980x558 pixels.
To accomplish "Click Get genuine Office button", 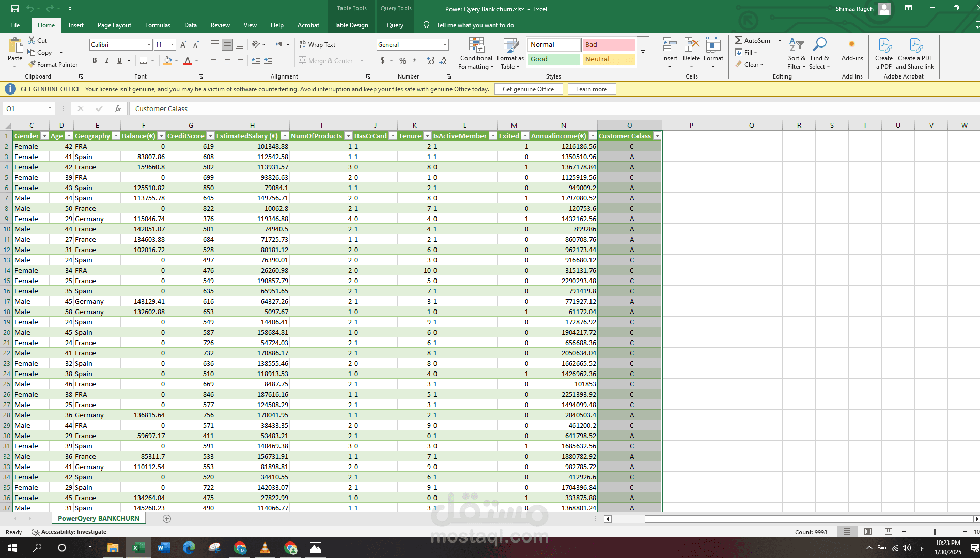I will 528,89.
